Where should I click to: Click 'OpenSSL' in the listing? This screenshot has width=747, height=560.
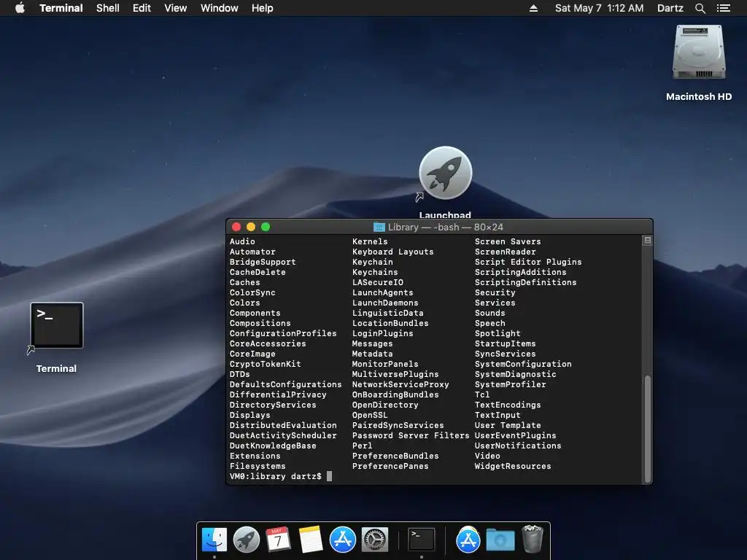[370, 415]
